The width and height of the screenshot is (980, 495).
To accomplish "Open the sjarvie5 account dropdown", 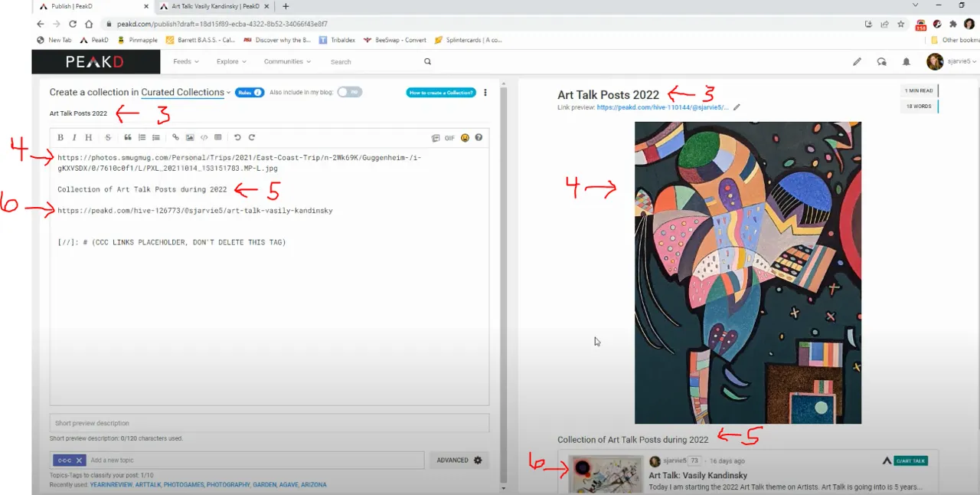I will [952, 61].
